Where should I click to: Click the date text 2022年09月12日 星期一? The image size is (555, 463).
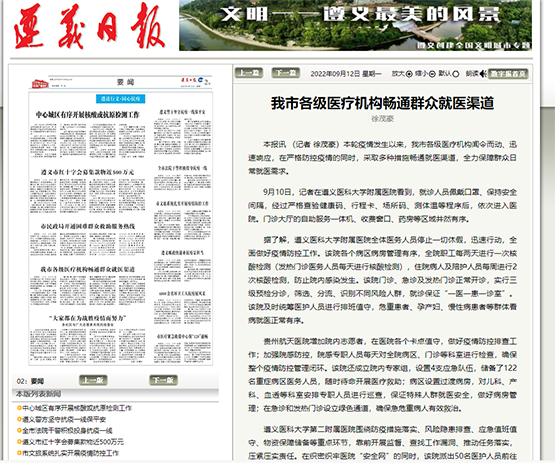[x=346, y=74]
